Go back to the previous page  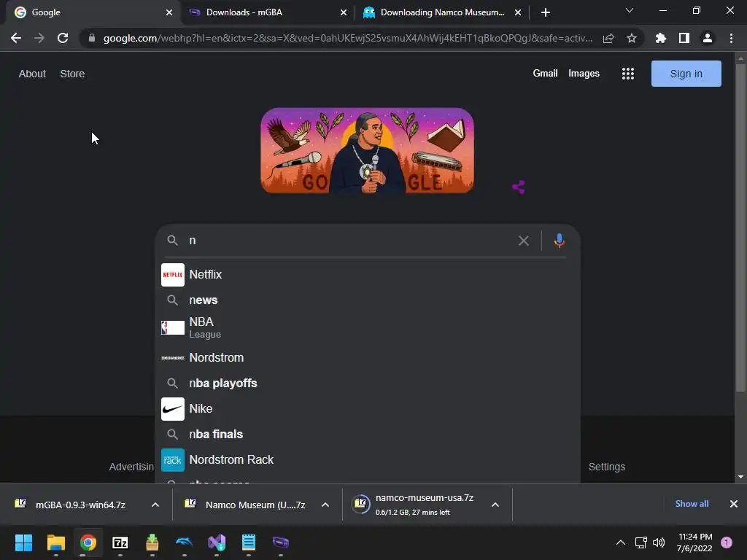click(16, 38)
